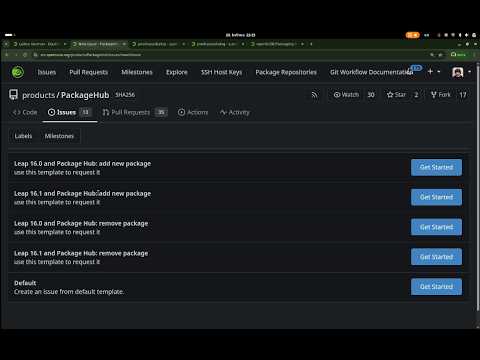480x360 pixels.
Task: Get Started with Leap 16.1 add new package
Action: (x=436, y=197)
